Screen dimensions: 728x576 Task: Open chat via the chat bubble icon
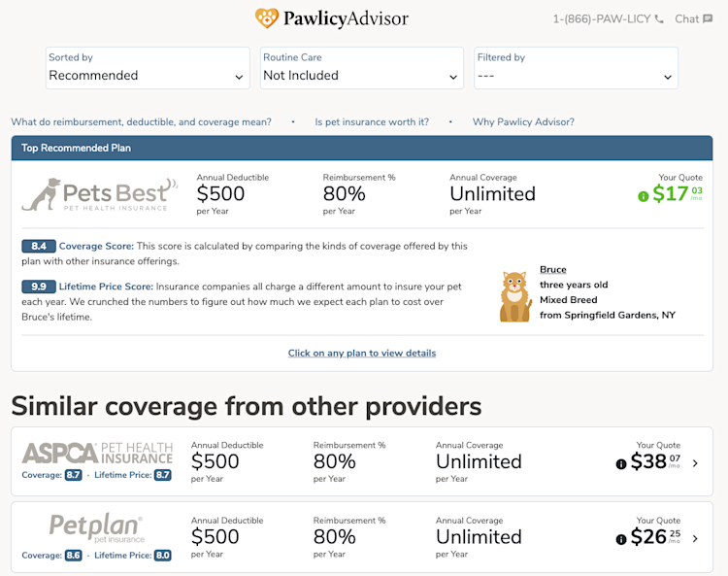tap(708, 18)
